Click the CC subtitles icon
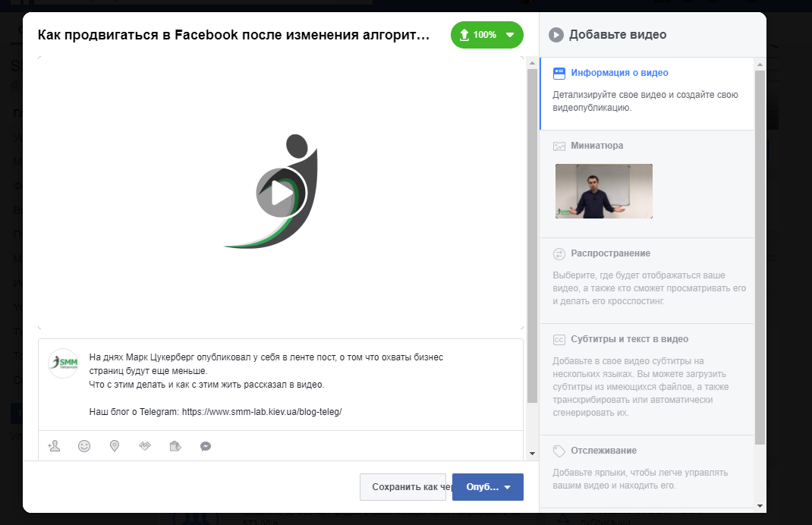 point(559,340)
